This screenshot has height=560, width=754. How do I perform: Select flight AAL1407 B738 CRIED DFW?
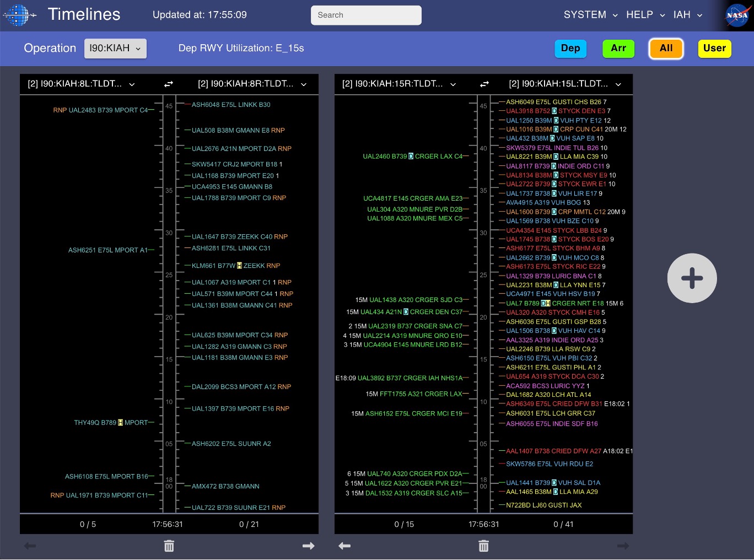click(x=569, y=451)
